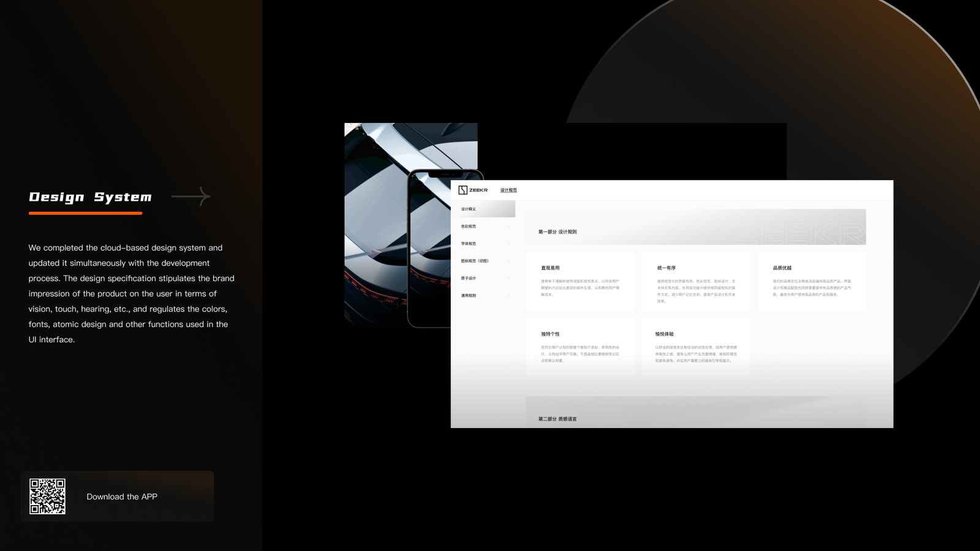This screenshot has height=551, width=980.
Task: Click the Design System heading
Action: [90, 197]
